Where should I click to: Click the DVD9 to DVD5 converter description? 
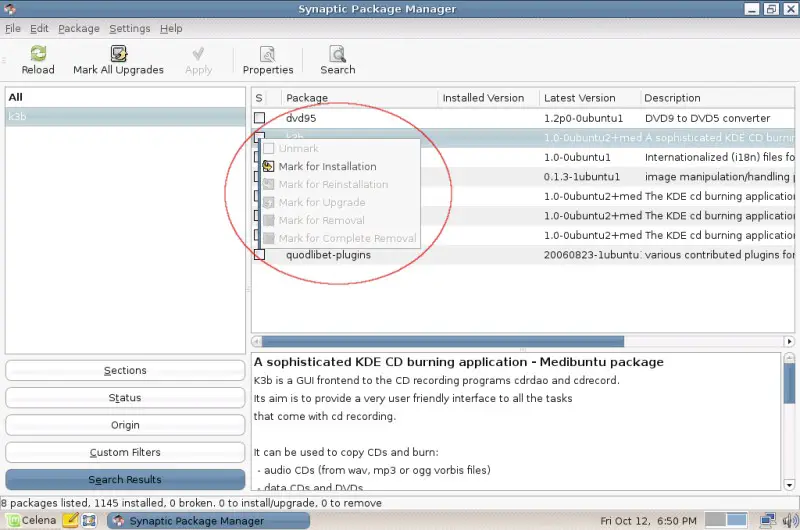point(707,118)
